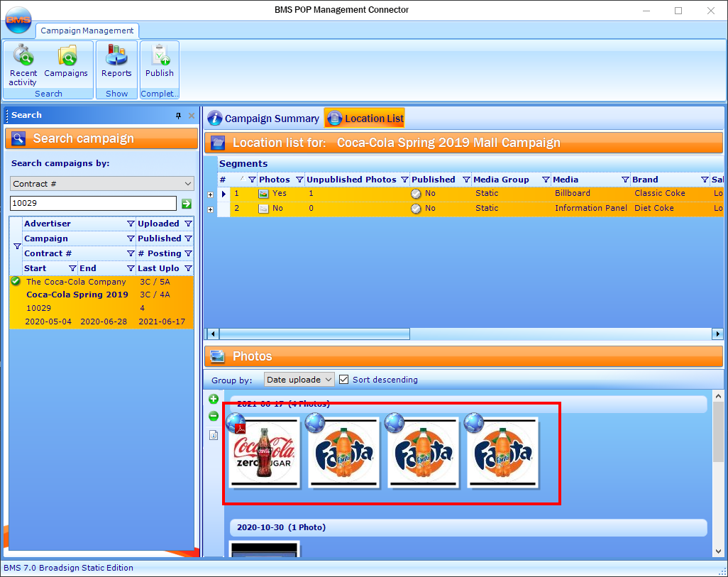Run the contract number search arrow
Image resolution: width=728 pixels, height=577 pixels.
187,204
